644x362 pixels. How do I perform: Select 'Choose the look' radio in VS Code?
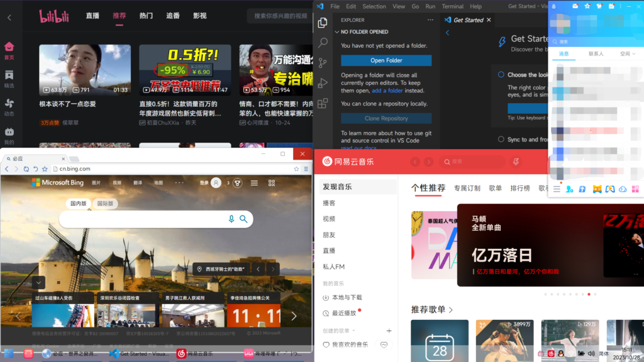501,75
